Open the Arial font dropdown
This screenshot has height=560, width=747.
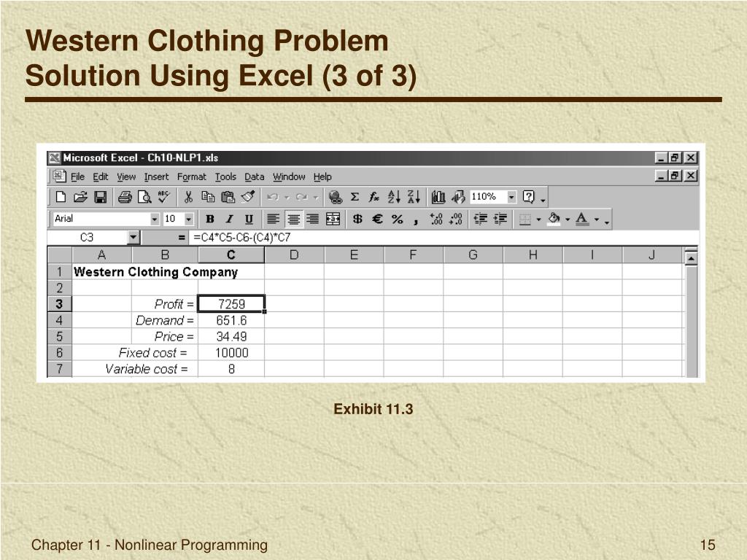pos(155,219)
